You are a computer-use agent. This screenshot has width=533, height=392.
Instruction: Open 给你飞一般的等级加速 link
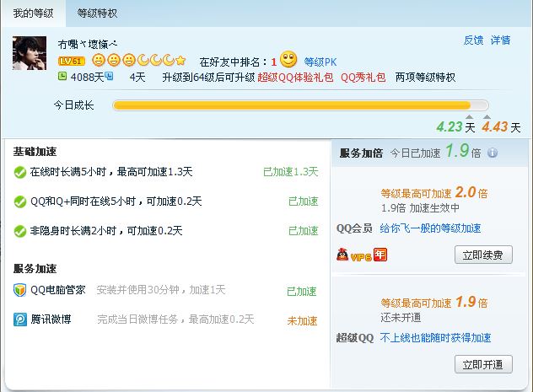[x=430, y=228]
